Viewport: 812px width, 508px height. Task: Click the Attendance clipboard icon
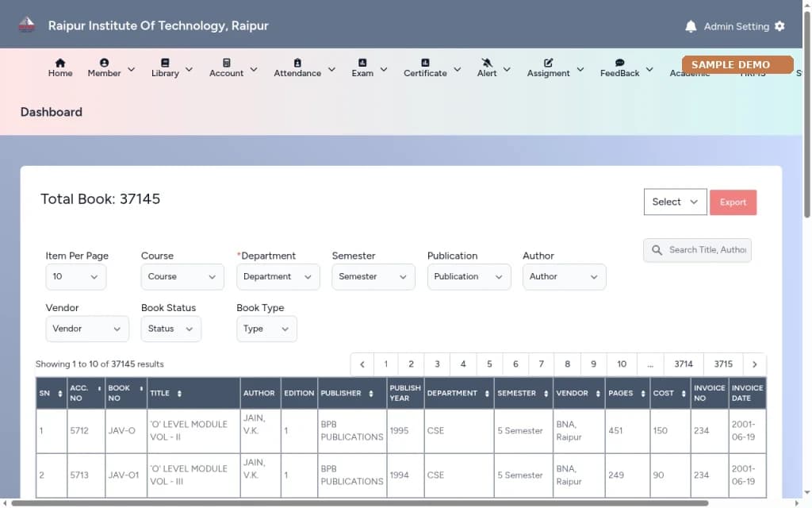297,63
